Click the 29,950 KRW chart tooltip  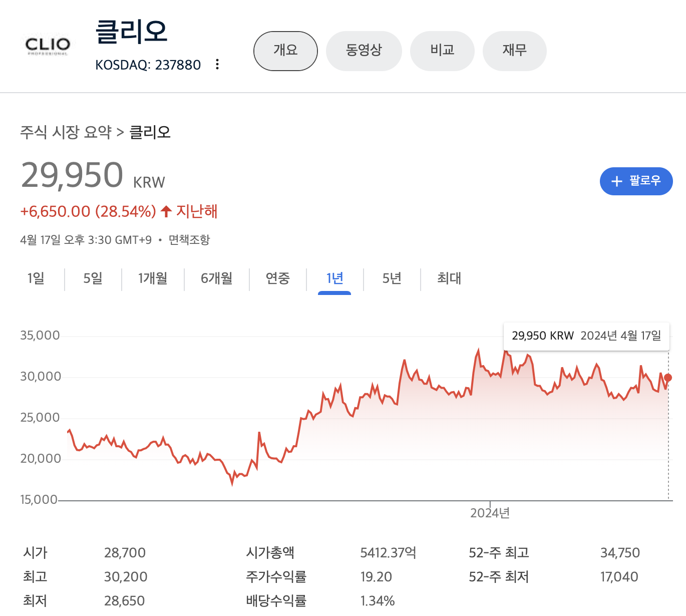click(x=586, y=336)
